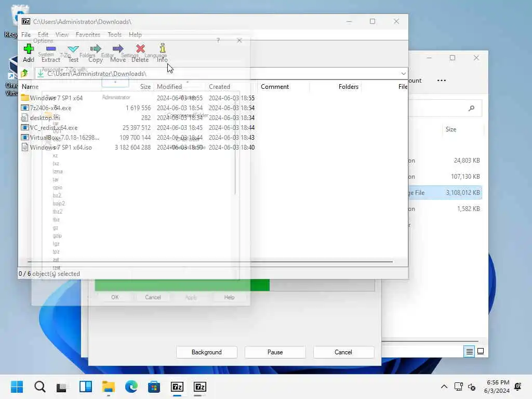Screen dimensions: 532x399
Task: Click the Copy toolbar icon
Action: (x=96, y=49)
